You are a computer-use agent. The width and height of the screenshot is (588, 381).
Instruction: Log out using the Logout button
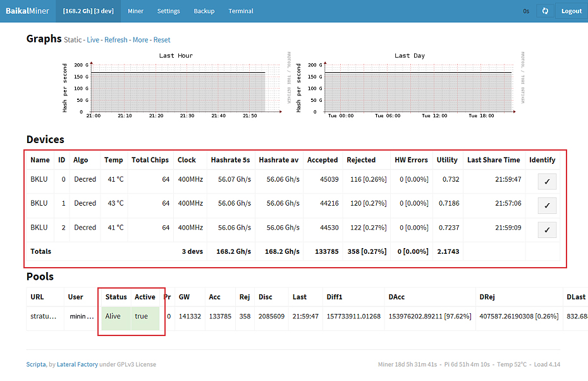pyautogui.click(x=572, y=11)
